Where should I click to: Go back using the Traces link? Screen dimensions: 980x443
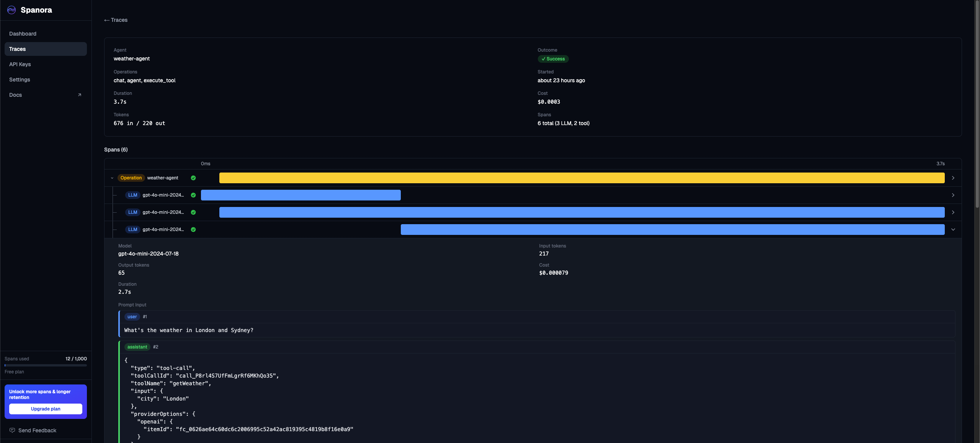[115, 20]
